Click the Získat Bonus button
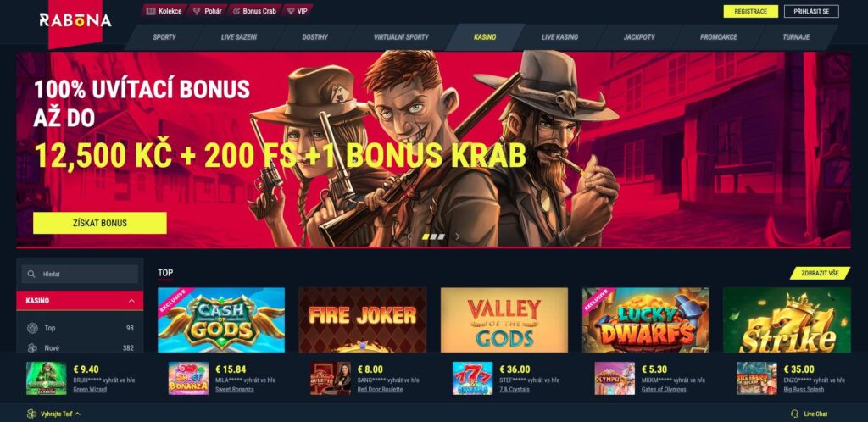Viewport: 868px width, 422px height. pos(100,224)
